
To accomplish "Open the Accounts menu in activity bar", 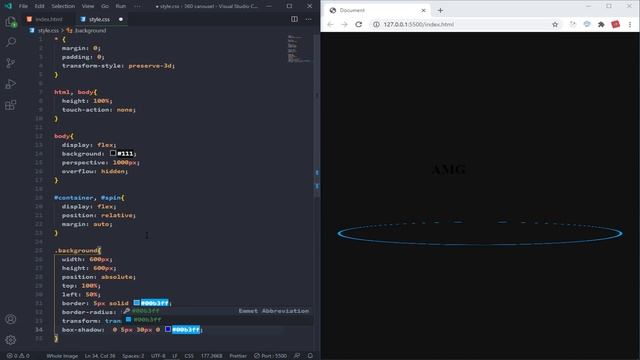I will (11, 319).
